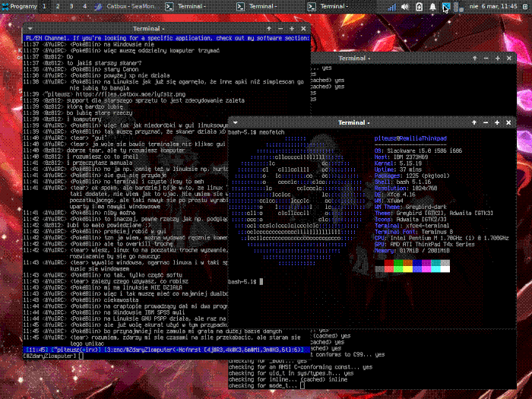
Task: Open the network signal tray icon
Action: 392,6
